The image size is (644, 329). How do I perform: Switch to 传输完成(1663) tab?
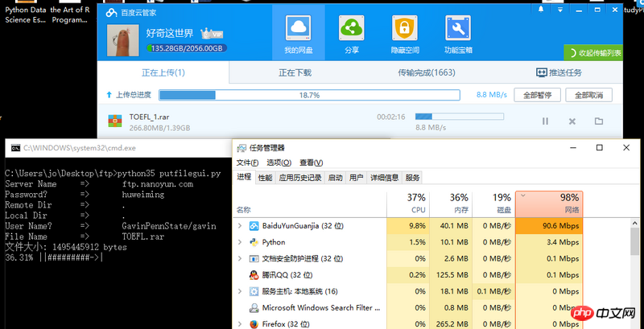click(427, 73)
